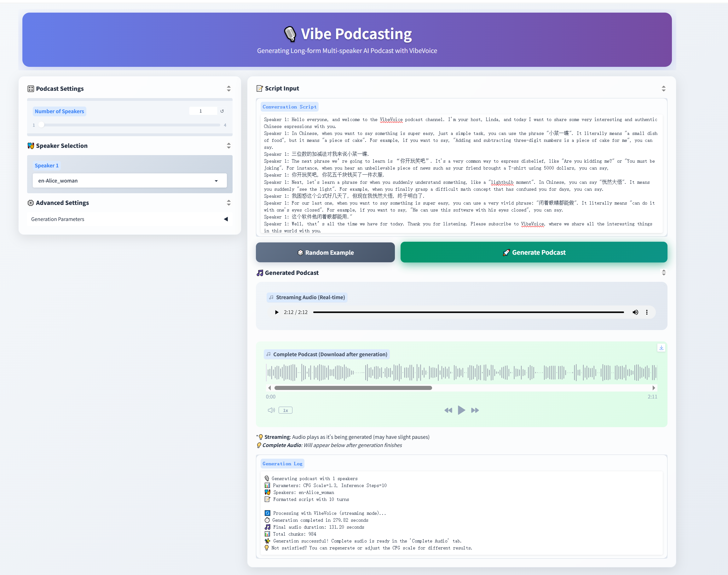Image resolution: width=728 pixels, height=575 pixels.
Task: Reset the Number of Speakers value
Action: [222, 111]
